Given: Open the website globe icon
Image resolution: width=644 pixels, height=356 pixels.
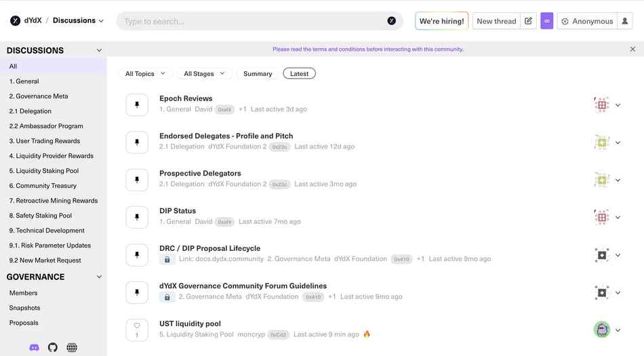Looking at the screenshot, I should coord(72,347).
